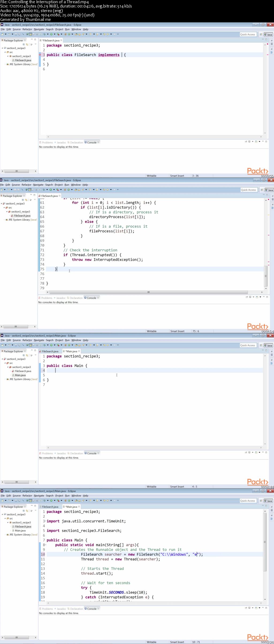Open the New dropdown arrow in the 00:00:55 frame toolbar
The image size is (274, 644).
coord(6,34)
